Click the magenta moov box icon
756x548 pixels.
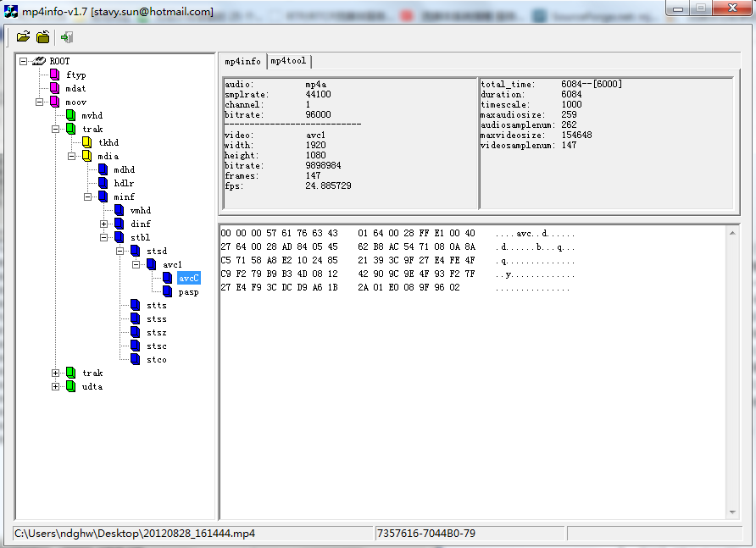click(x=55, y=102)
